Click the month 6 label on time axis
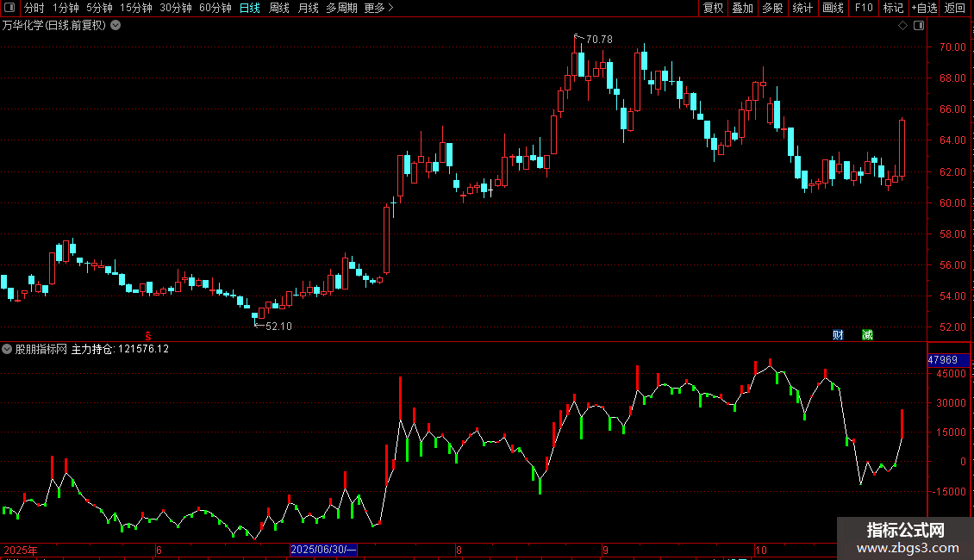The height and width of the screenshot is (560, 974). pyautogui.click(x=159, y=550)
